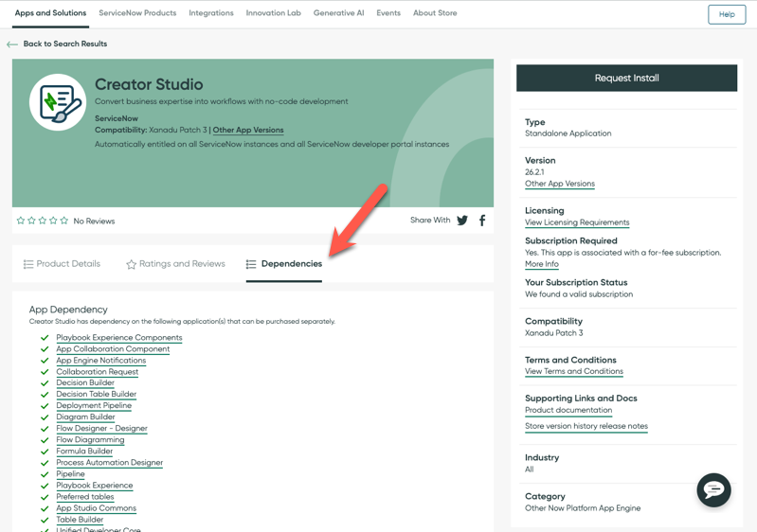Click the first rating star
757x532 pixels.
click(x=21, y=221)
